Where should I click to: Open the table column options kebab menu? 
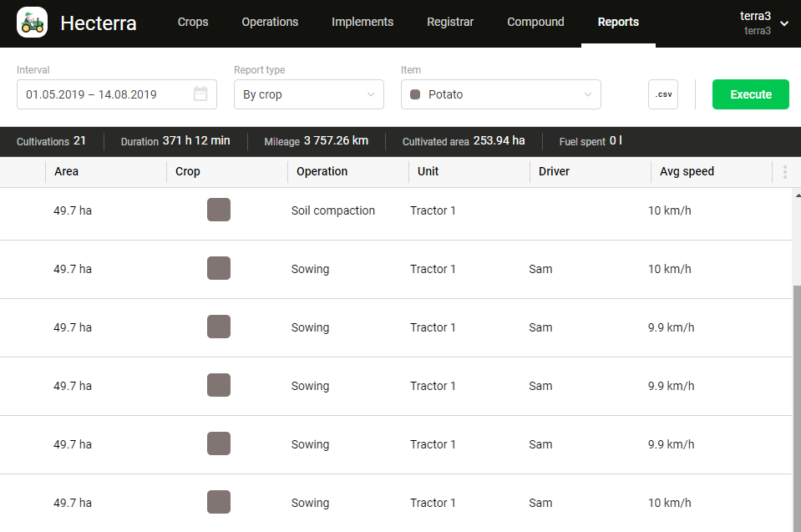coord(783,171)
